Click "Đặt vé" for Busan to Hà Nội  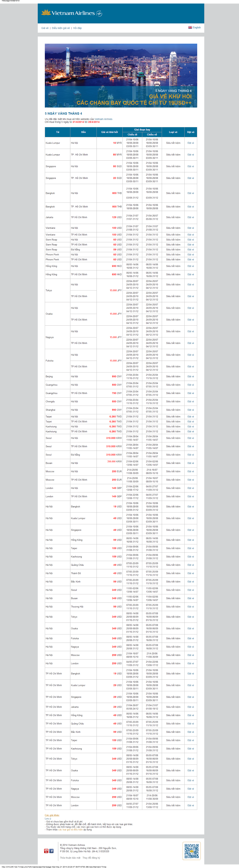(x=190, y=463)
